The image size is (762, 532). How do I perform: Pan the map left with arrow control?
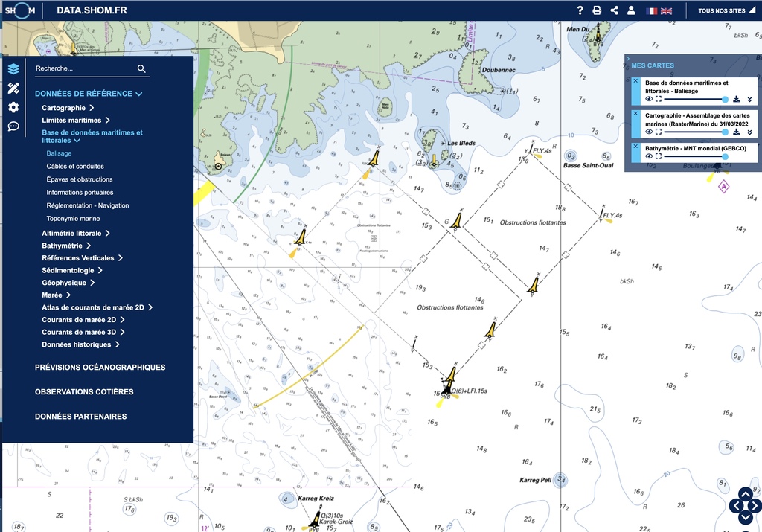(736, 506)
